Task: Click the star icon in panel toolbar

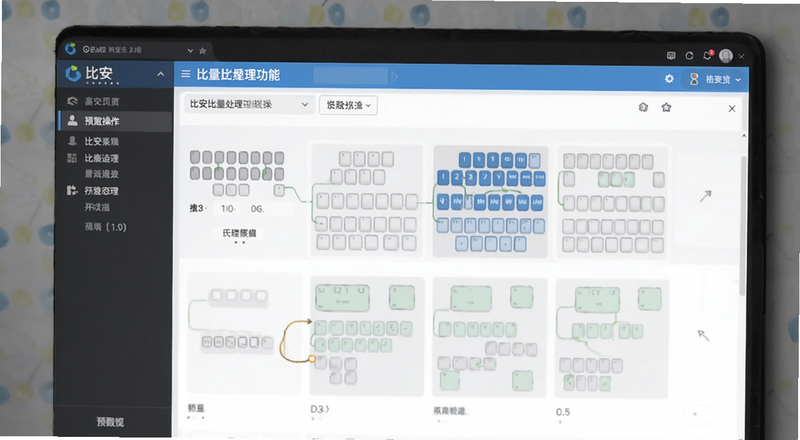Action: [666, 107]
